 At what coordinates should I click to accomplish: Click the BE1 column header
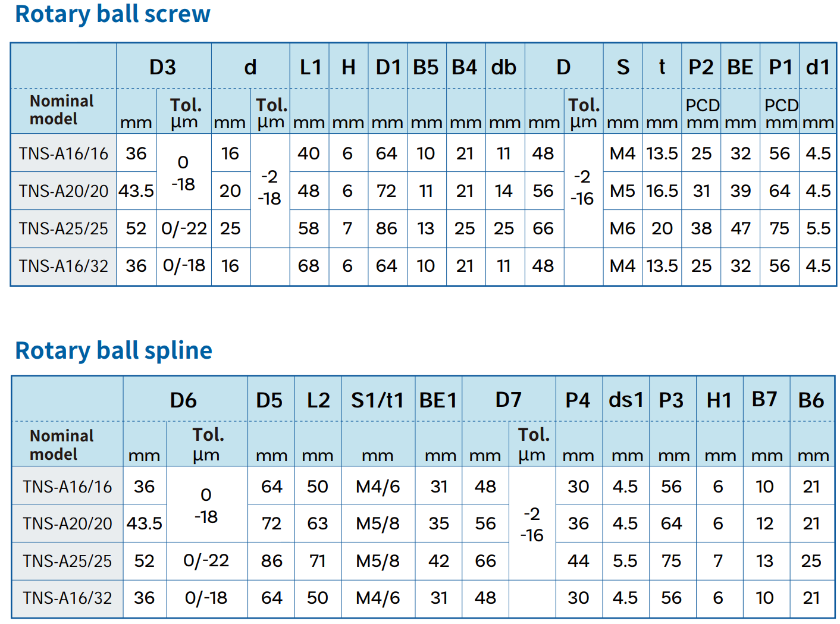pos(438,400)
